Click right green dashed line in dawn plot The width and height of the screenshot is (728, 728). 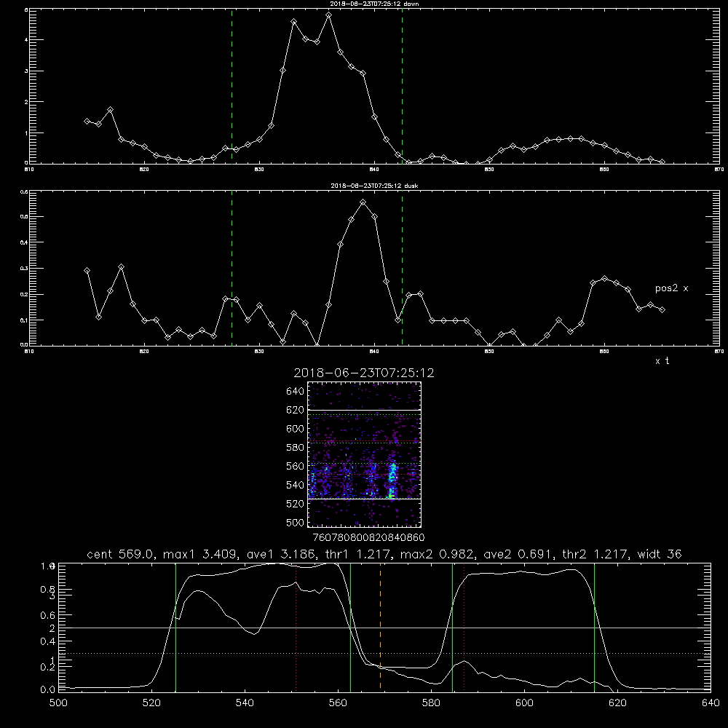pyautogui.click(x=402, y=86)
